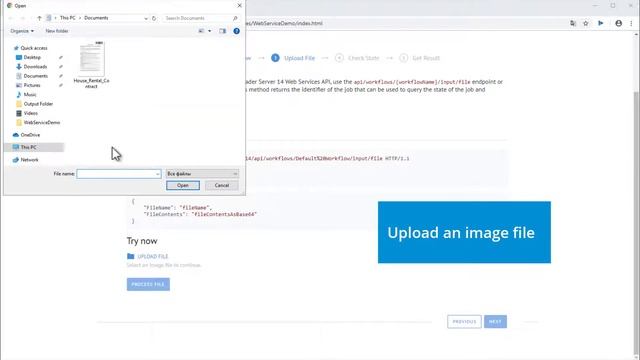Click Forward arrow in Open dialog
The height and width of the screenshot is (360, 640).
(x=23, y=18)
